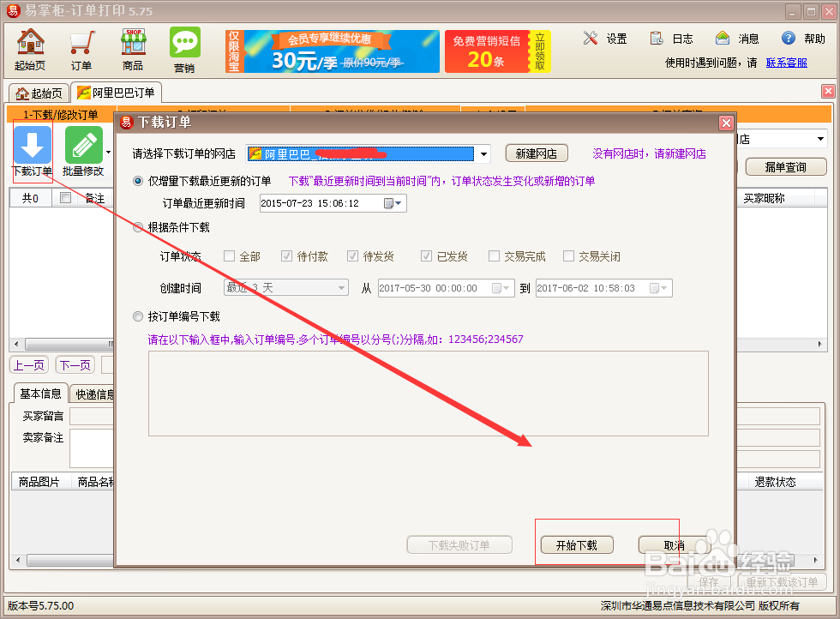This screenshot has height=619, width=840.
Task: Open the 联系客服 link
Action: (x=786, y=63)
